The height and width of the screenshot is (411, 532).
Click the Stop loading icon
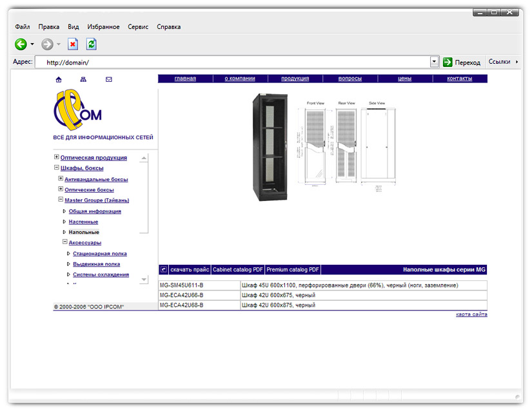[72, 44]
